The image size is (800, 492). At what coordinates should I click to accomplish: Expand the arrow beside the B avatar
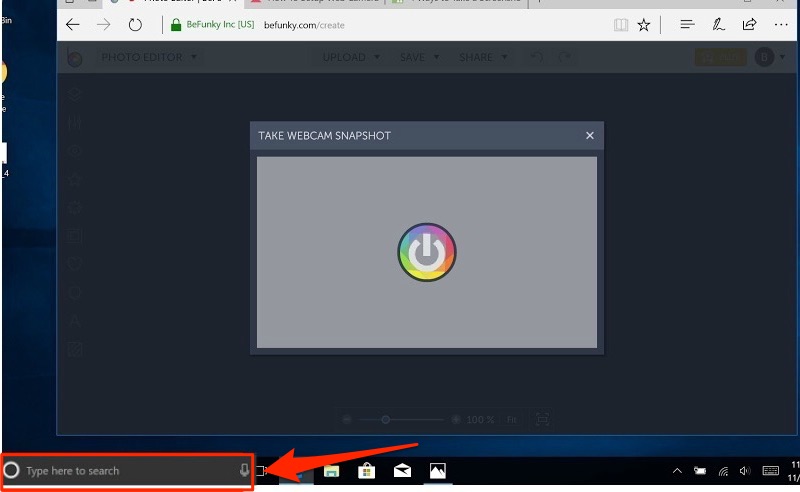tap(782, 57)
